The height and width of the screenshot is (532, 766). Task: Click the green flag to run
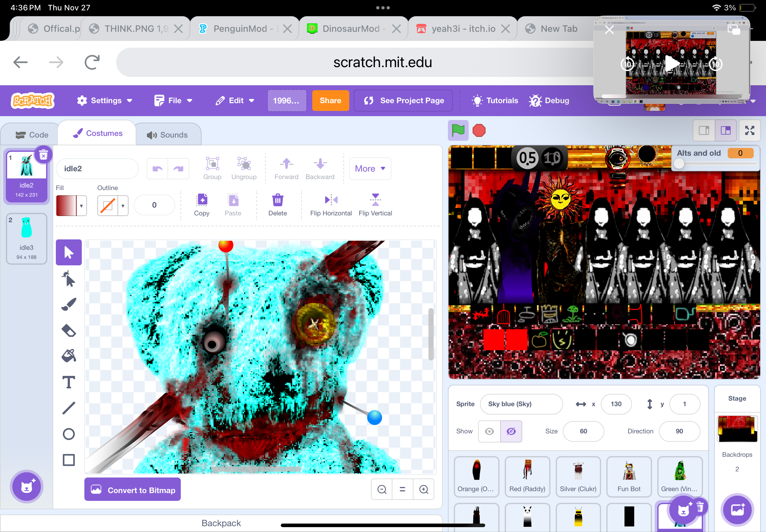[x=458, y=130]
